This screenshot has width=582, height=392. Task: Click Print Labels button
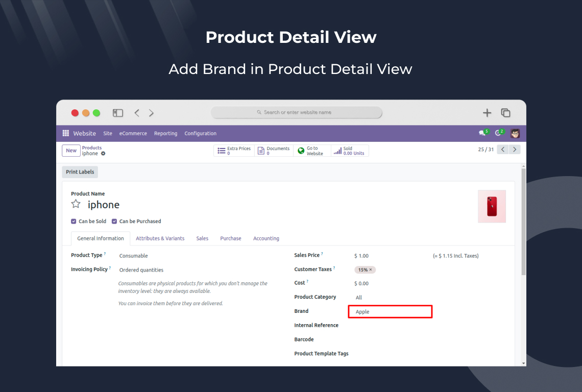pyautogui.click(x=80, y=172)
